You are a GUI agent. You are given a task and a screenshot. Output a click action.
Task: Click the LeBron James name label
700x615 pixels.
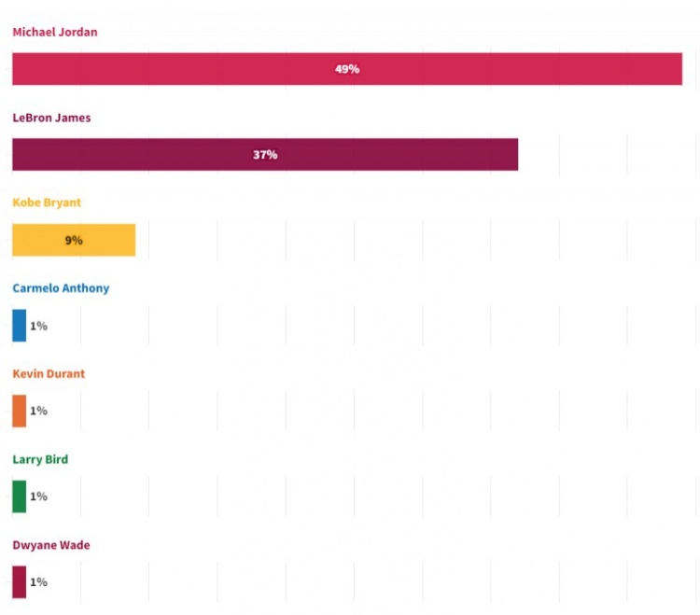[x=51, y=119]
